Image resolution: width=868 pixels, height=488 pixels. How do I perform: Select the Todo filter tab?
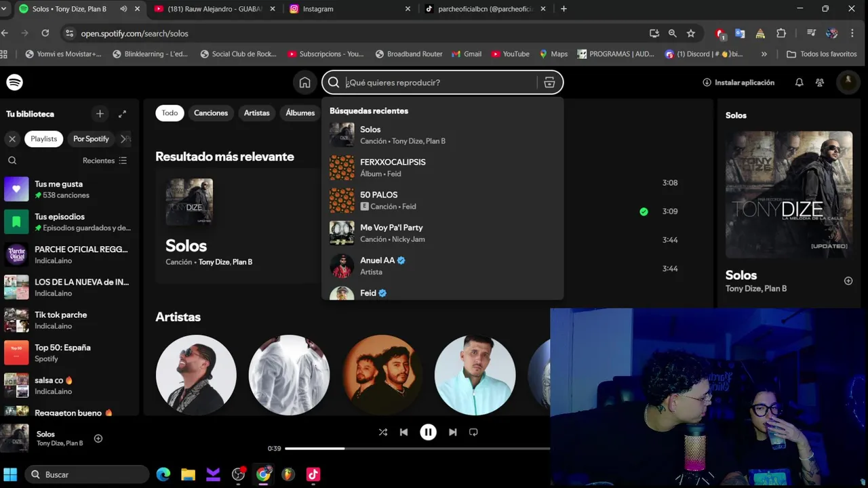tap(170, 113)
